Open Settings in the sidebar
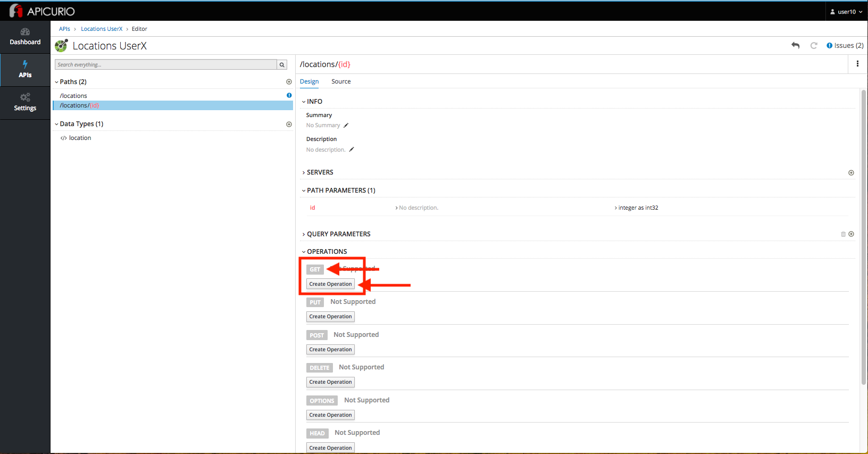This screenshot has width=868, height=454. pos(25,102)
